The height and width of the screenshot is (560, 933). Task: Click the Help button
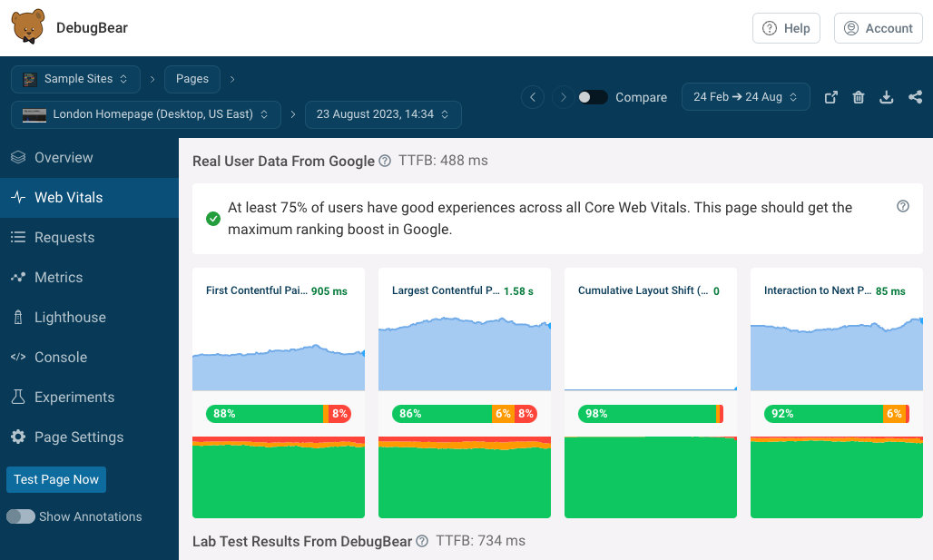point(786,28)
